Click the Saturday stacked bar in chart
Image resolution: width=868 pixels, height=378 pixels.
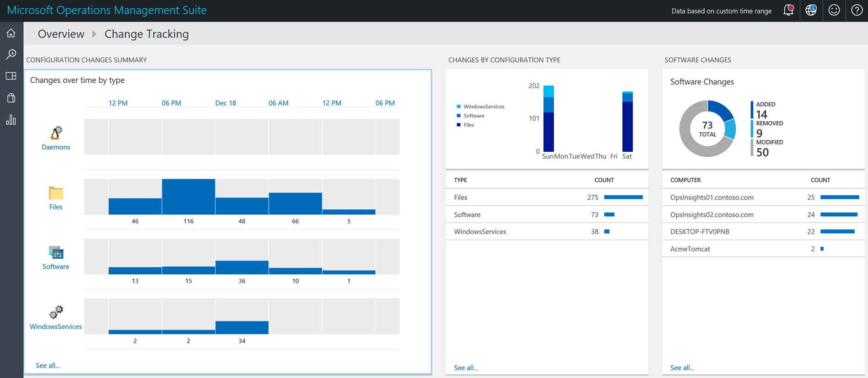(627, 122)
